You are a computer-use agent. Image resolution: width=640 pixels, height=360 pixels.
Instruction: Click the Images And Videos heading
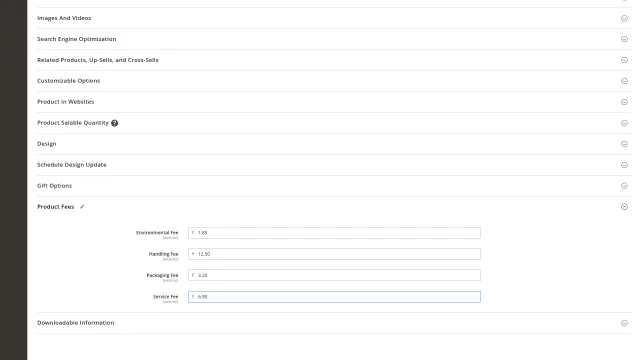(x=64, y=18)
